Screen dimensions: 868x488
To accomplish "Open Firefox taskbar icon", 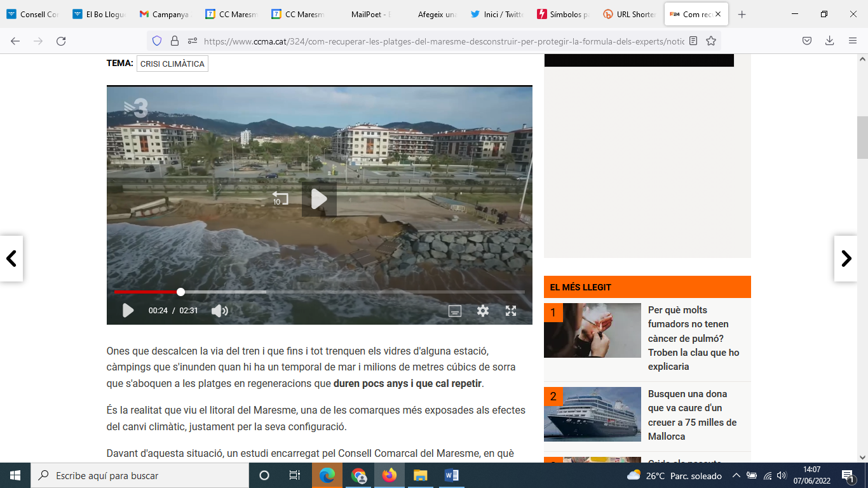I will click(390, 475).
